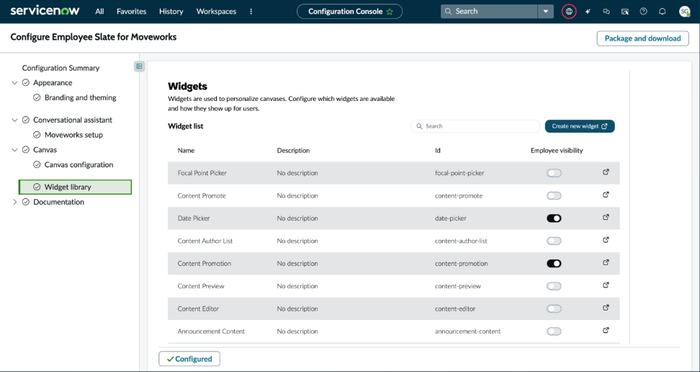Click the more options dots beside Workspaces
Screen dimensions: 700x372
pos(251,12)
